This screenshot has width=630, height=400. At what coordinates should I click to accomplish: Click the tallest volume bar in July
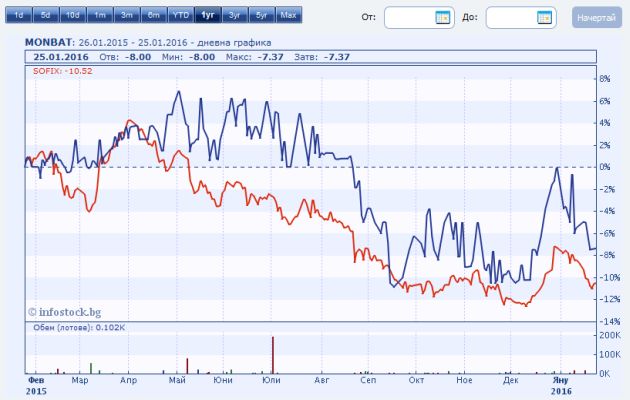(x=273, y=355)
